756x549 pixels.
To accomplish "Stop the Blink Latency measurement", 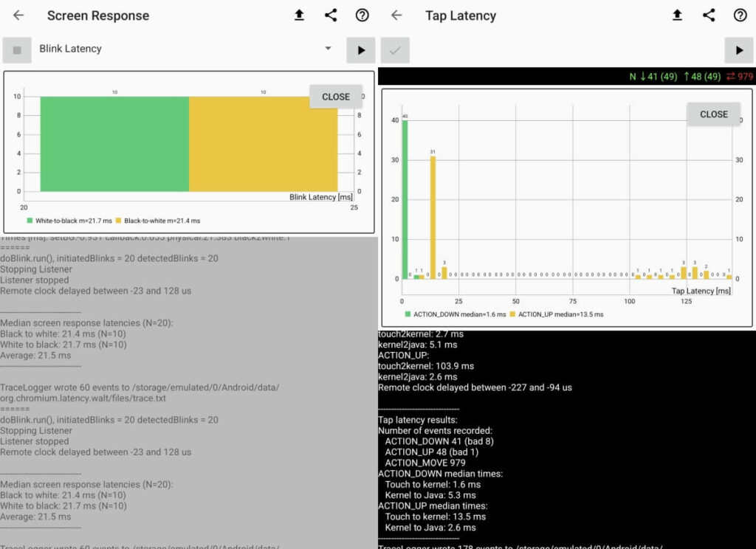I will pos(17,50).
